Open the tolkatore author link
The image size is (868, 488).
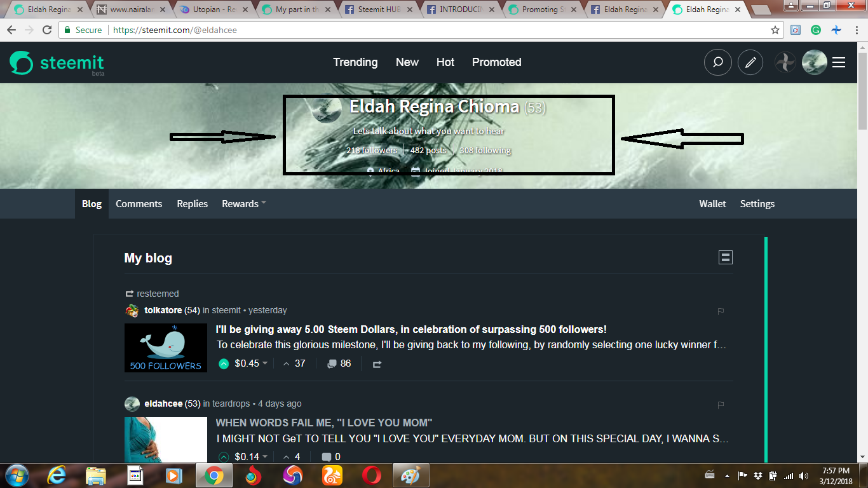[x=163, y=311]
